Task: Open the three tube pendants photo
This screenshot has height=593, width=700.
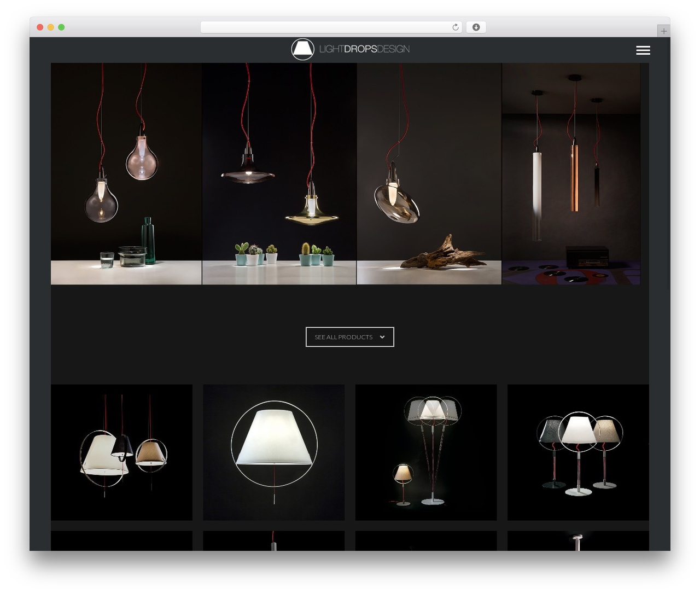Action: 571,174
